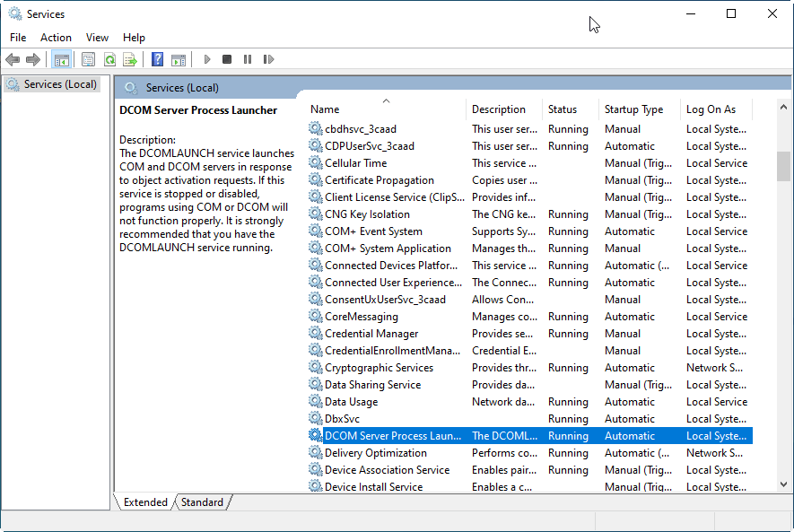Image resolution: width=794 pixels, height=532 pixels.
Task: Click the Restart Service toolbar icon
Action: [x=268, y=60]
